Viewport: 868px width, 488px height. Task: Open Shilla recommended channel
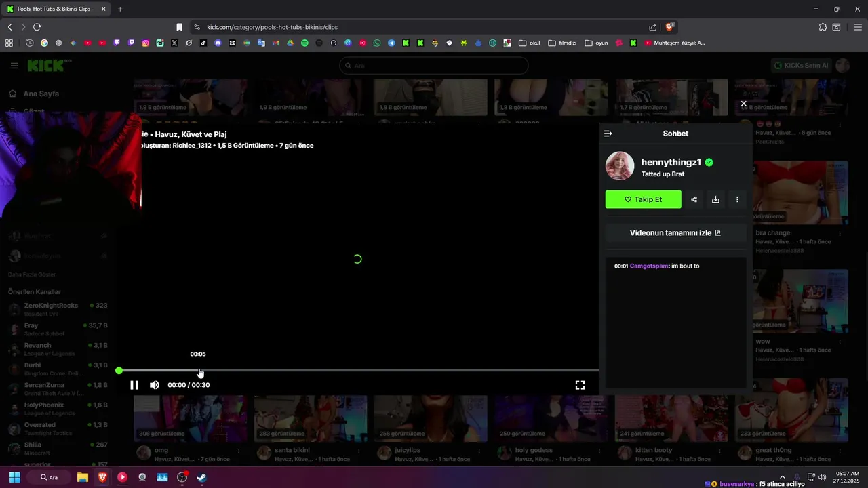(58, 448)
